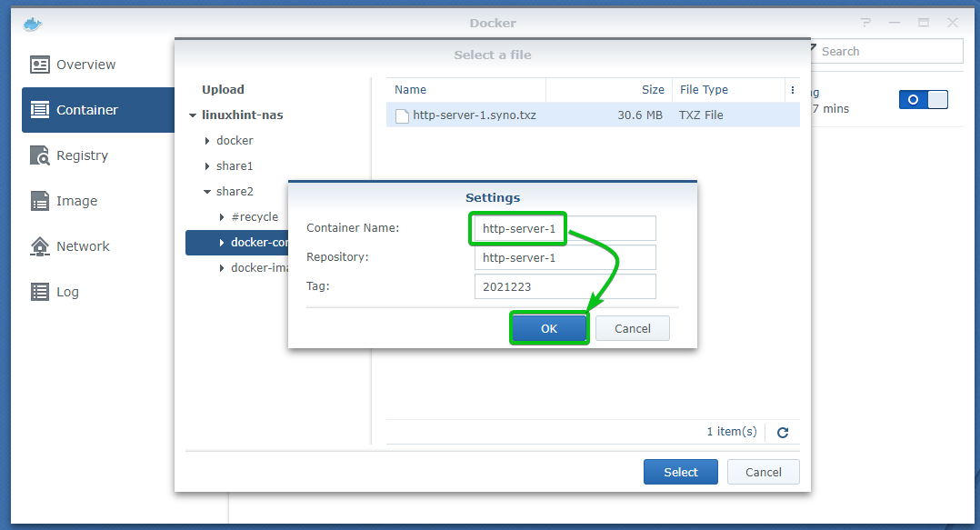Select the share1 folder label
Image resolution: width=980 pixels, height=530 pixels.
click(235, 166)
